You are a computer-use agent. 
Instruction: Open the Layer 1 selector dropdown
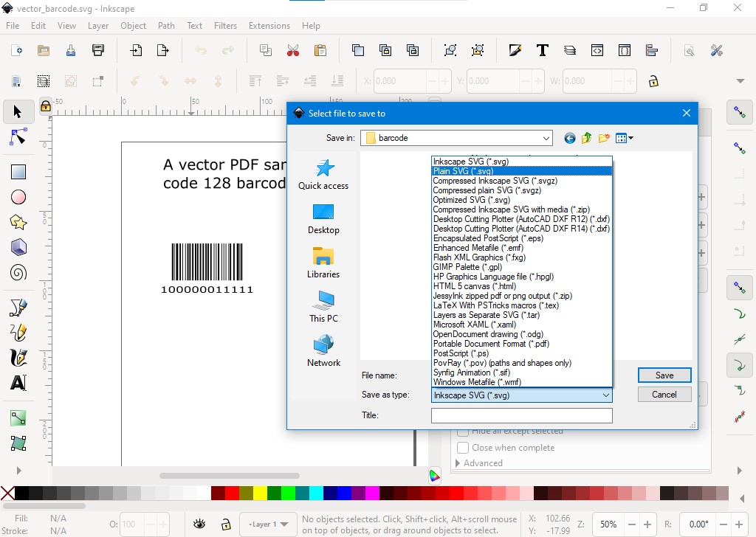tap(268, 524)
